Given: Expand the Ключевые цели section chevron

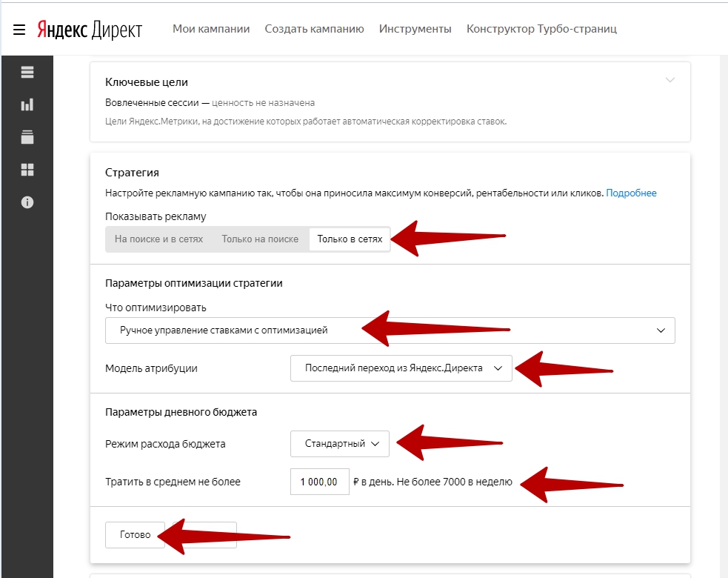Looking at the screenshot, I should (x=670, y=80).
